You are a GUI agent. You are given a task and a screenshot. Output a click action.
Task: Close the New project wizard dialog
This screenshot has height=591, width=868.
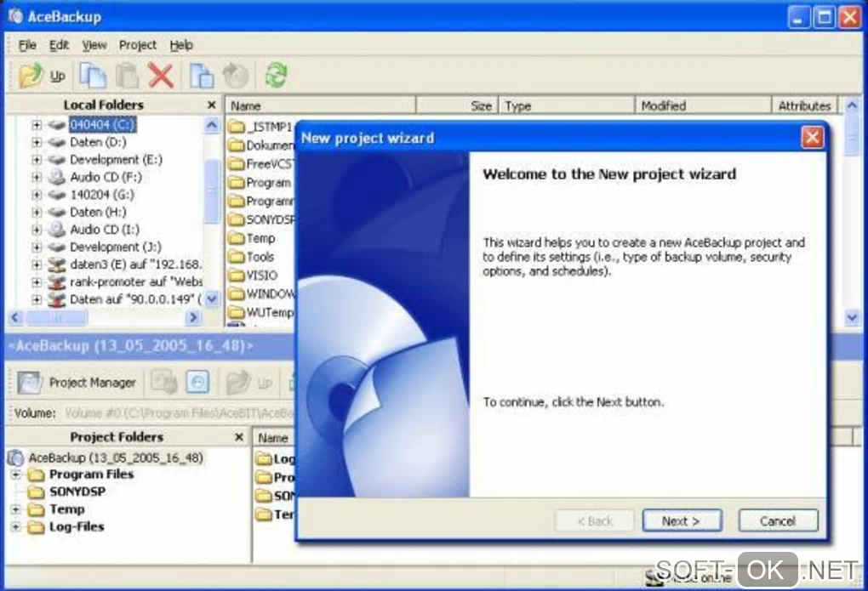(x=812, y=137)
